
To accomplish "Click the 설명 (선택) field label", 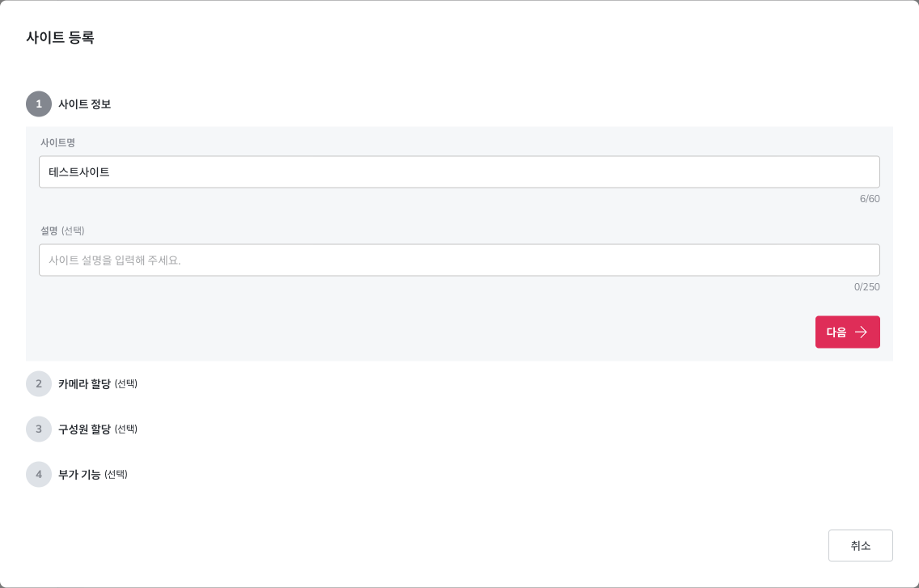I will click(x=62, y=231).
